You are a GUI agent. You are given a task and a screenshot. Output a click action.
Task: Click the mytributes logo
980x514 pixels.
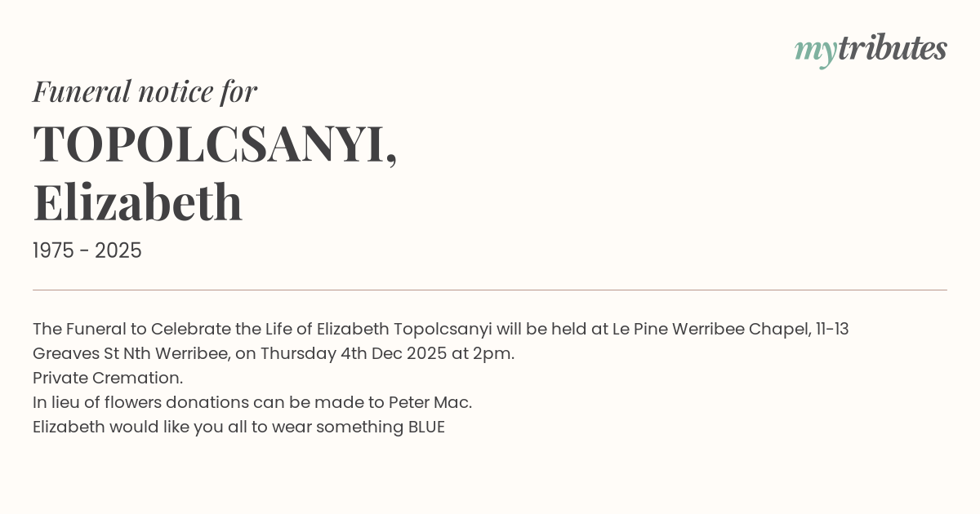pyautogui.click(x=870, y=49)
